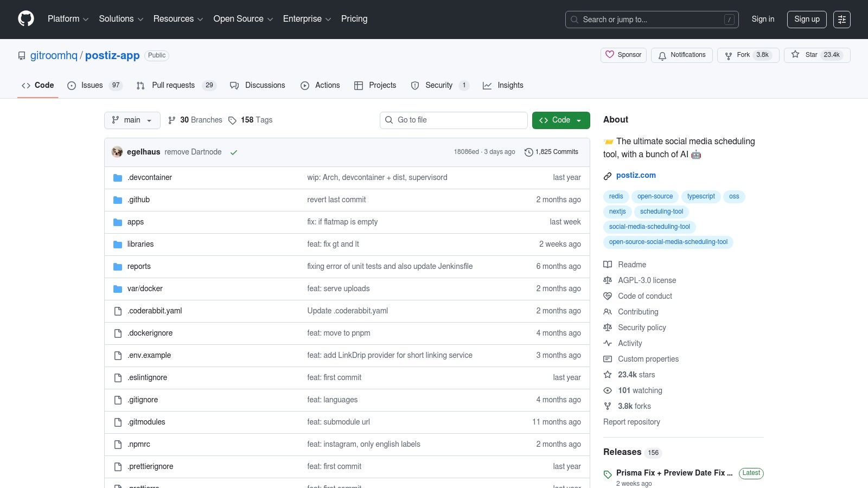Open commit hash 18086ed
Viewport: 868px width, 488px height.
tap(466, 152)
